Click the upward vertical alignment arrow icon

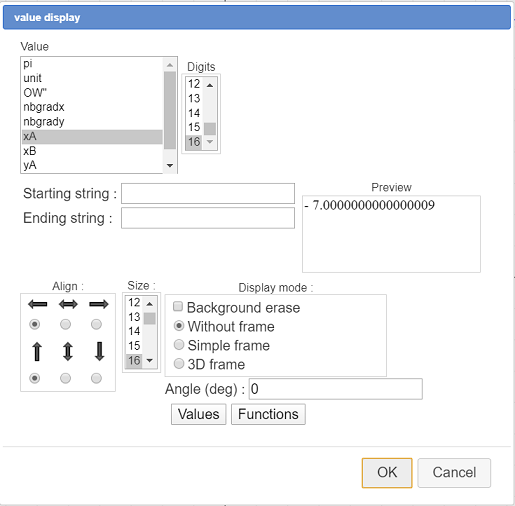pyautogui.click(x=37, y=352)
